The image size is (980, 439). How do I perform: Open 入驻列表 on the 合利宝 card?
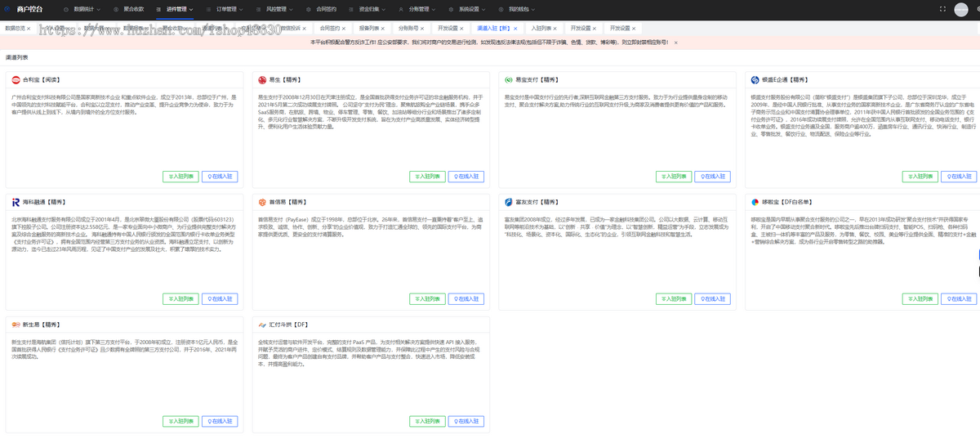(180, 176)
